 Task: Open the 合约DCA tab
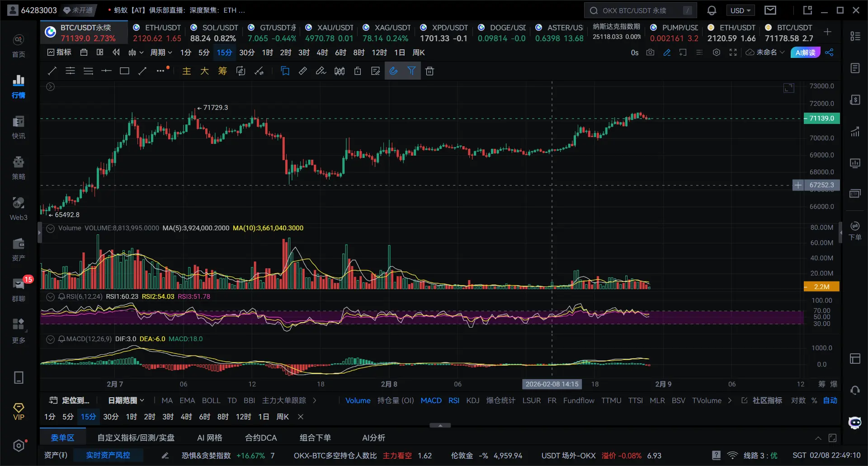point(261,437)
